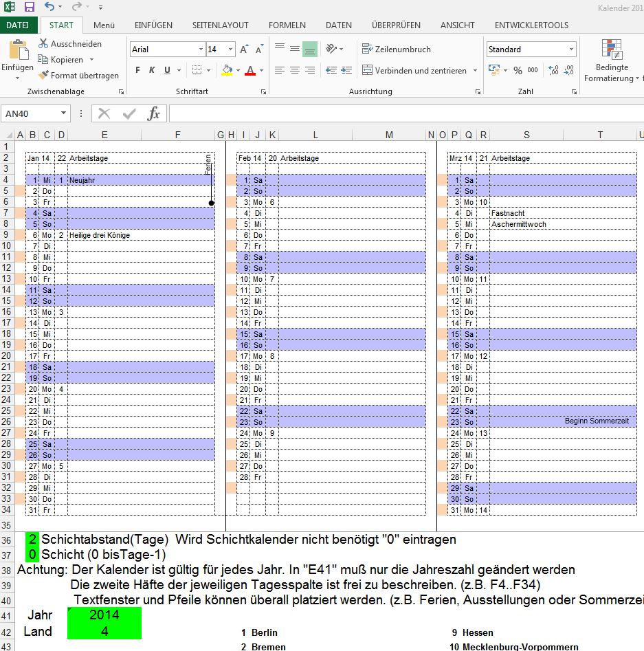The height and width of the screenshot is (651, 644).
Task: Toggle italic formatting (K)
Action: [x=152, y=70]
